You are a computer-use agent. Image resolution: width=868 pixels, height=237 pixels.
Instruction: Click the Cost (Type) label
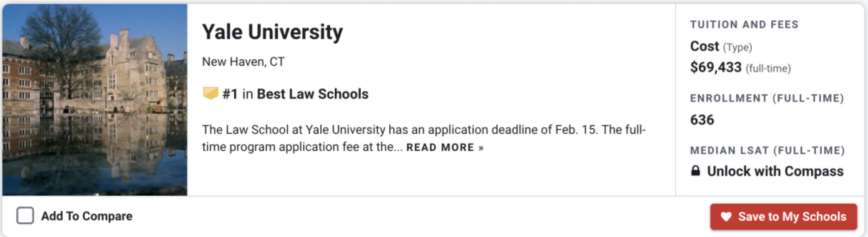(721, 46)
